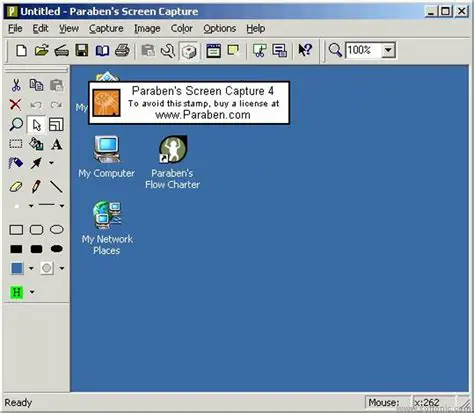
Task: Select the resize/crop nested squares tool
Action: click(x=56, y=124)
